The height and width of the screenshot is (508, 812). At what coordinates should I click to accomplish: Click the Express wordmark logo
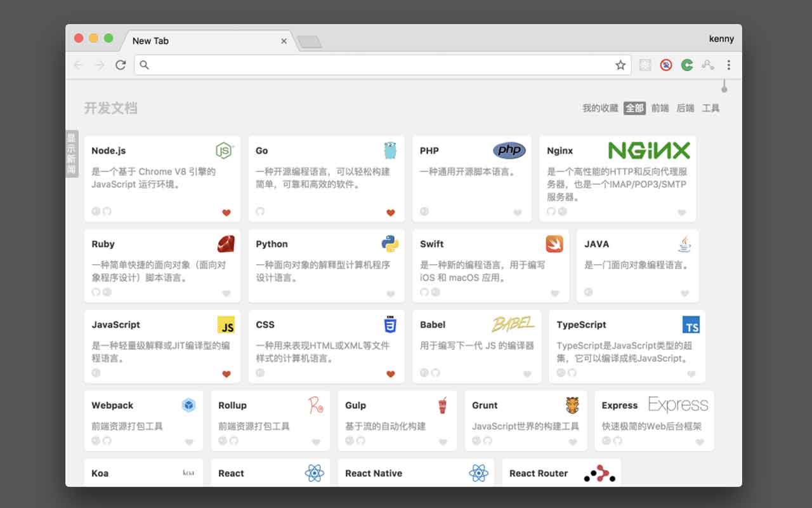(x=678, y=404)
